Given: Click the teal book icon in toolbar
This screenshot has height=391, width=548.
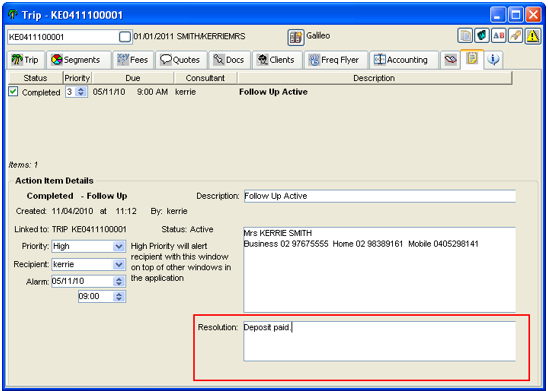Looking at the screenshot, I should tap(482, 36).
